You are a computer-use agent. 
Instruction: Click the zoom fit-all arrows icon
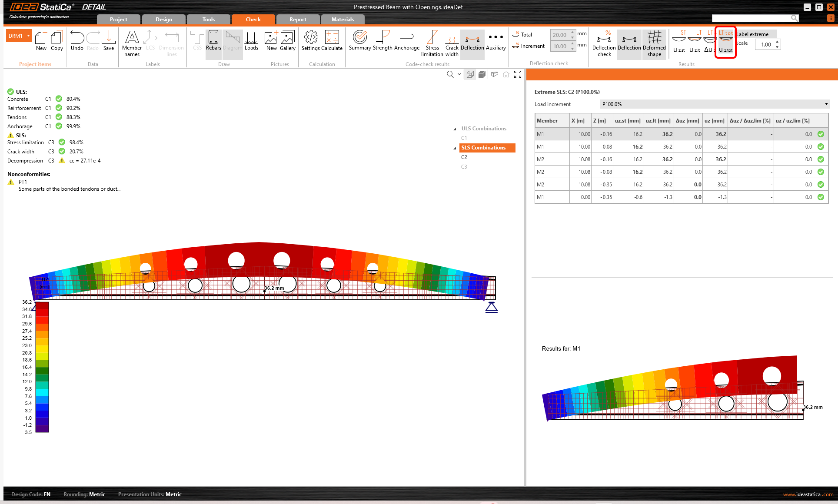point(518,74)
